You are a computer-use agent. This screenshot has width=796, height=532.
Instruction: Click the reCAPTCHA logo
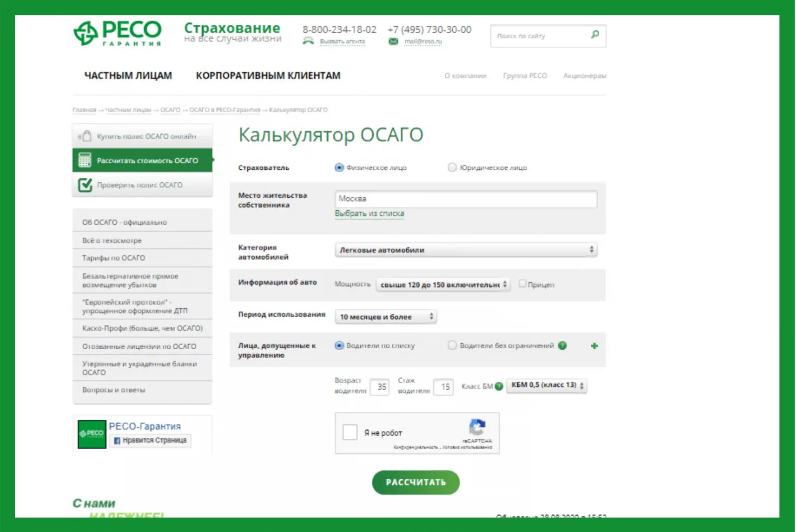tap(477, 428)
